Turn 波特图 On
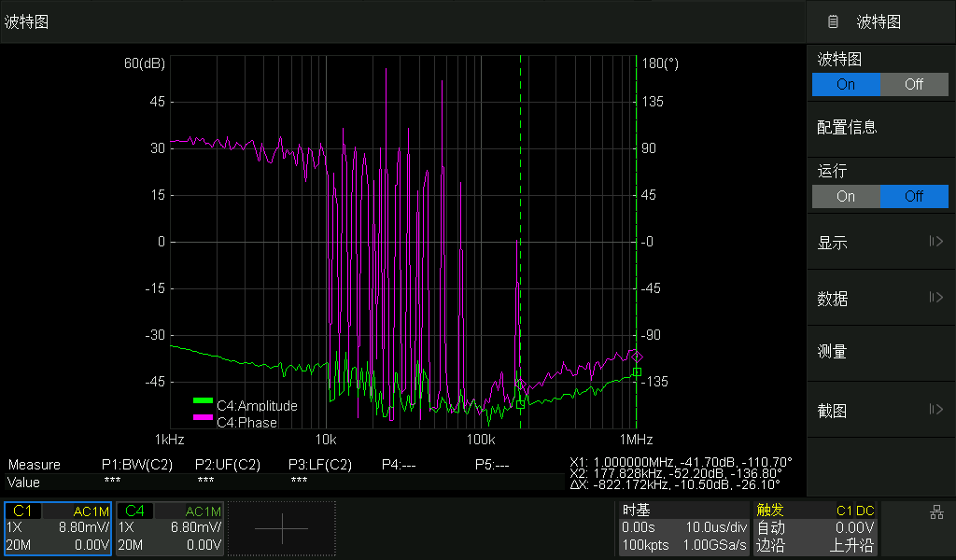Viewport: 956px width, 560px height. point(846,85)
